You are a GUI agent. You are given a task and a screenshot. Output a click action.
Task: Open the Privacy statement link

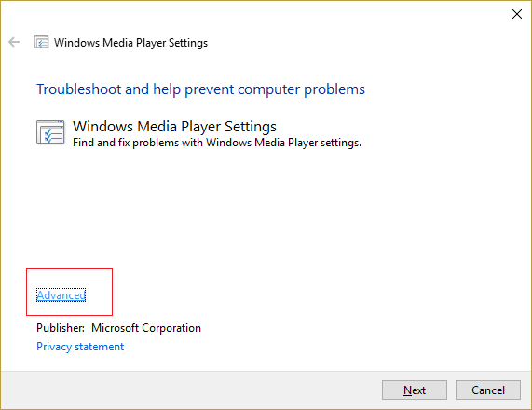pyautogui.click(x=80, y=347)
